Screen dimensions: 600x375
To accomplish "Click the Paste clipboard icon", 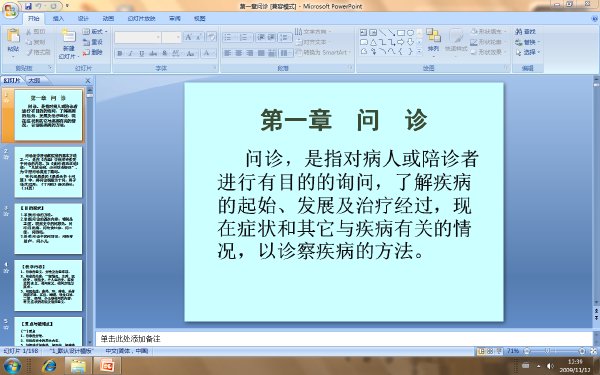I will 13,36.
